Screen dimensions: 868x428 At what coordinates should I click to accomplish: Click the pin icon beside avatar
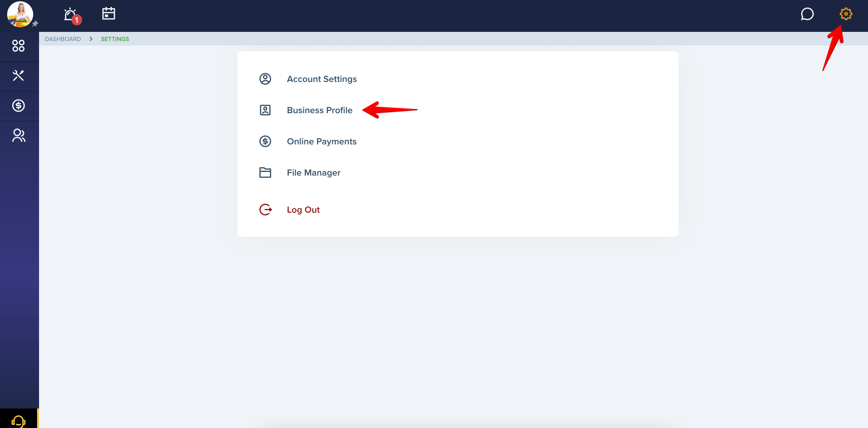pos(35,23)
